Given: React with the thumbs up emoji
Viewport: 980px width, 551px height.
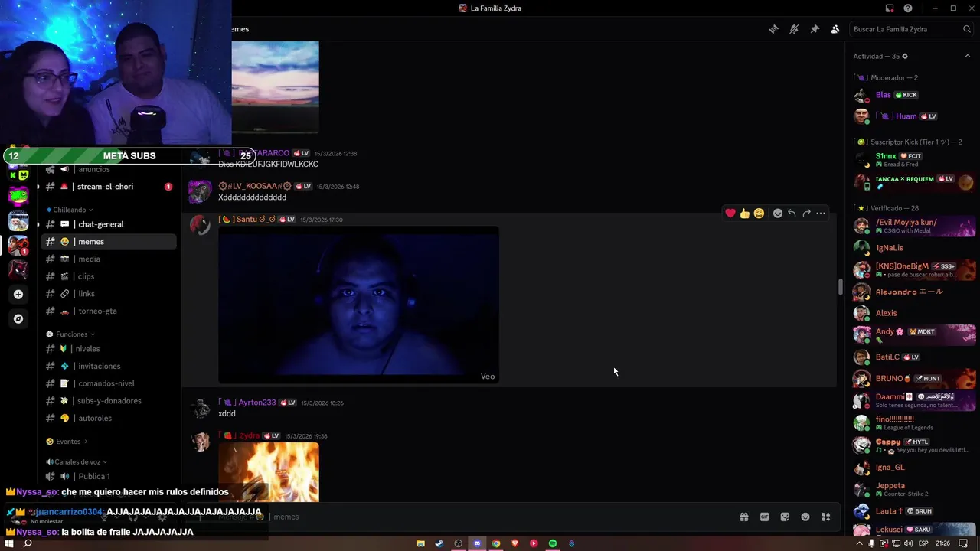Looking at the screenshot, I should point(744,214).
